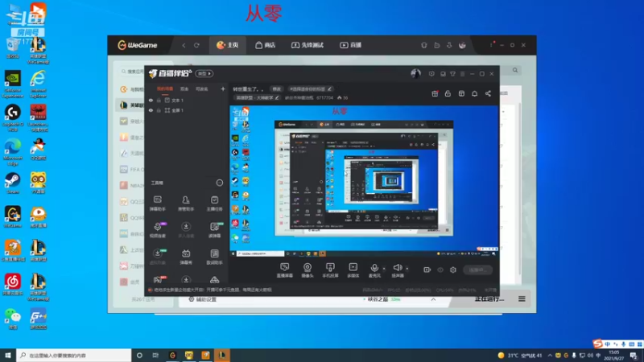This screenshot has width=644, height=362.
Task: Open the notification bell in stream header
Action: click(x=474, y=93)
